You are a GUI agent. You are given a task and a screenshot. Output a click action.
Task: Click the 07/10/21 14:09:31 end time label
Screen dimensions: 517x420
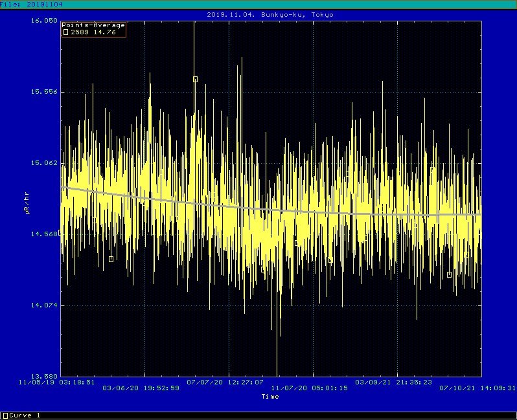(x=477, y=388)
